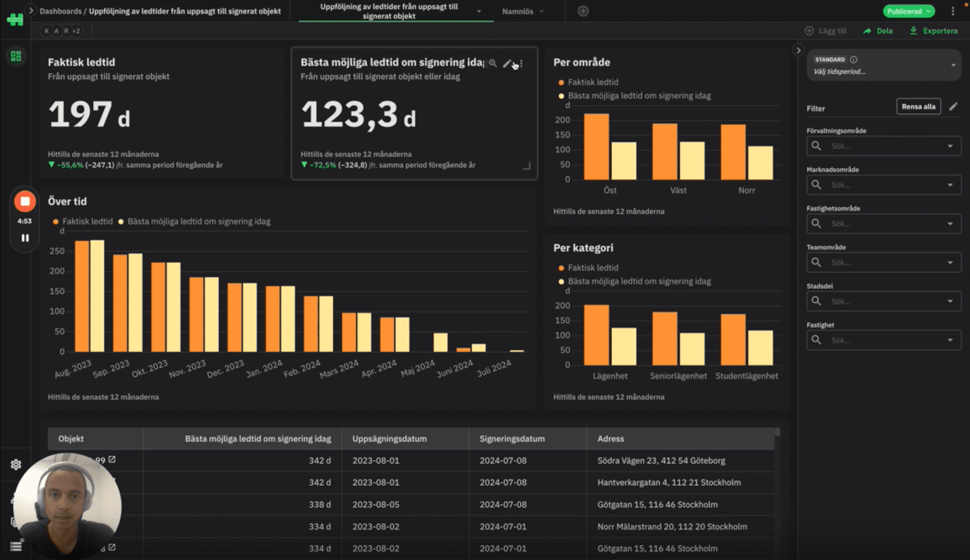Screen dimensions: 970x560
Task: Click Rensa alla to clear filters
Action: tap(918, 107)
